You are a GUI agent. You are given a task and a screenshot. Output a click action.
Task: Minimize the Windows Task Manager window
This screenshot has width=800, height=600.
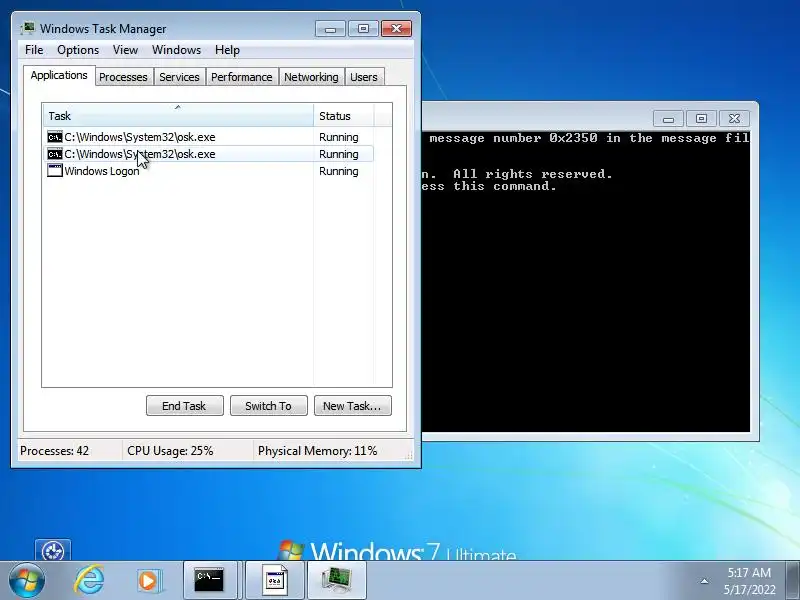click(330, 29)
